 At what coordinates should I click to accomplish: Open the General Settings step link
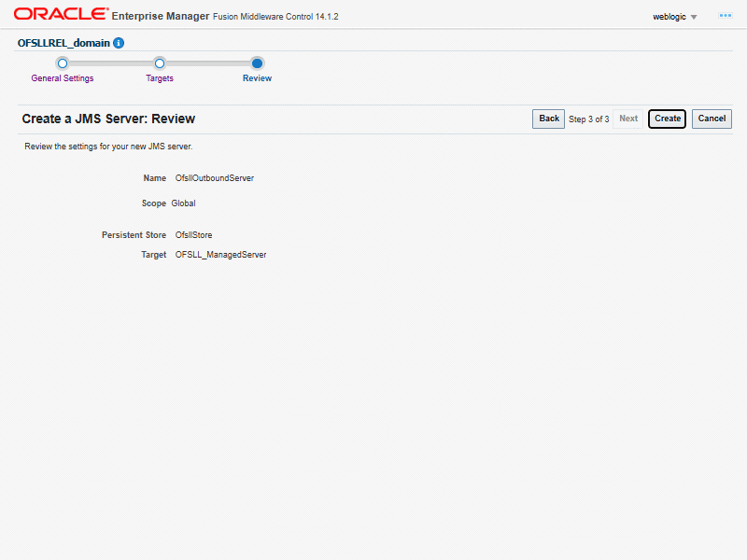[x=63, y=78]
